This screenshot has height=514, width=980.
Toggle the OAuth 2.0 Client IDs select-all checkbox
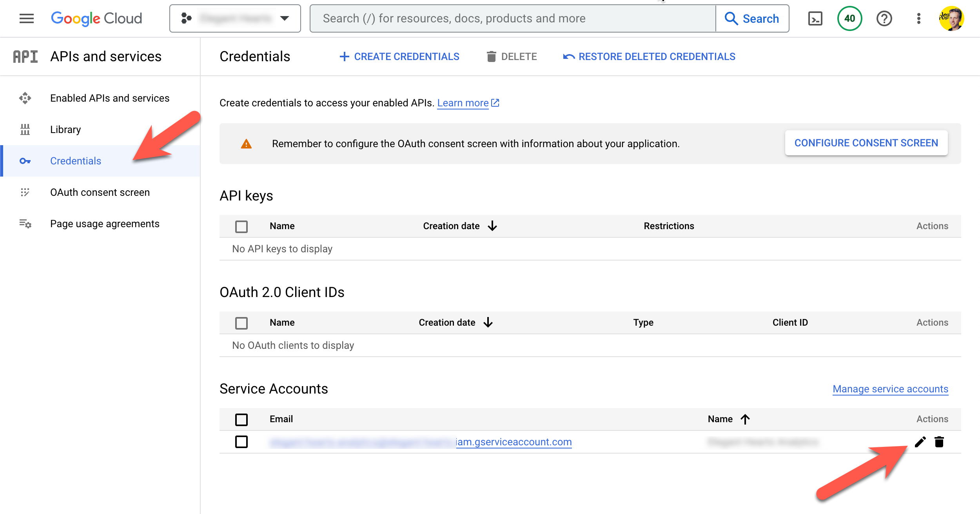pos(241,323)
